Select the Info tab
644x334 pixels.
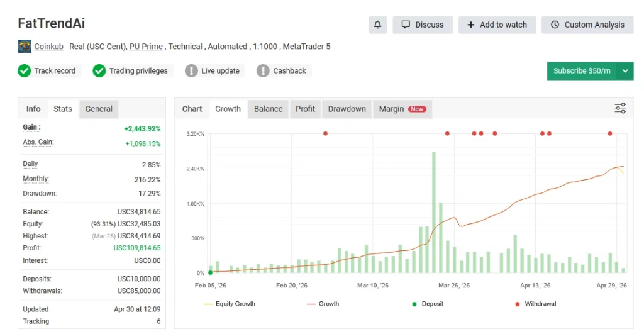(33, 109)
